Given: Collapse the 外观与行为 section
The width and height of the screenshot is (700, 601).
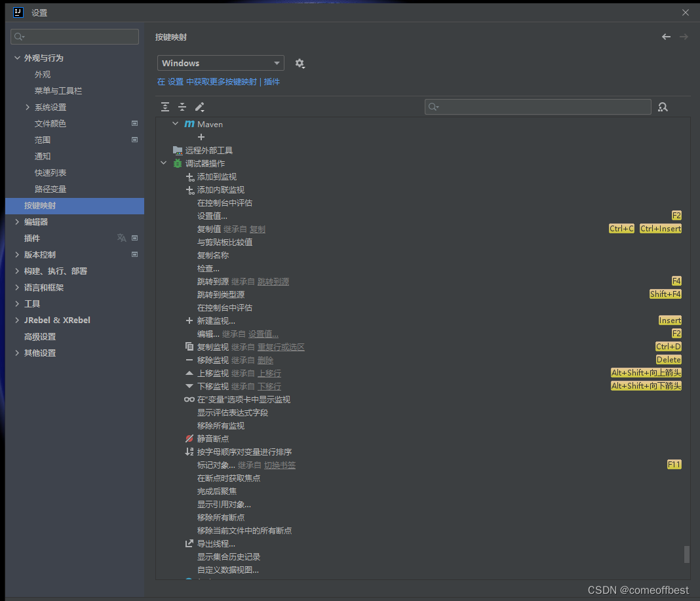Looking at the screenshot, I should (17, 58).
